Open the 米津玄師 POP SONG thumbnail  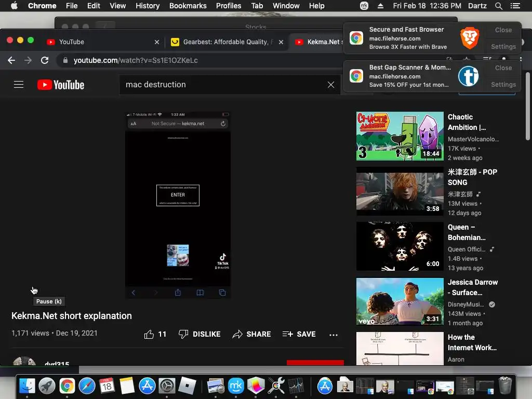pyautogui.click(x=400, y=191)
